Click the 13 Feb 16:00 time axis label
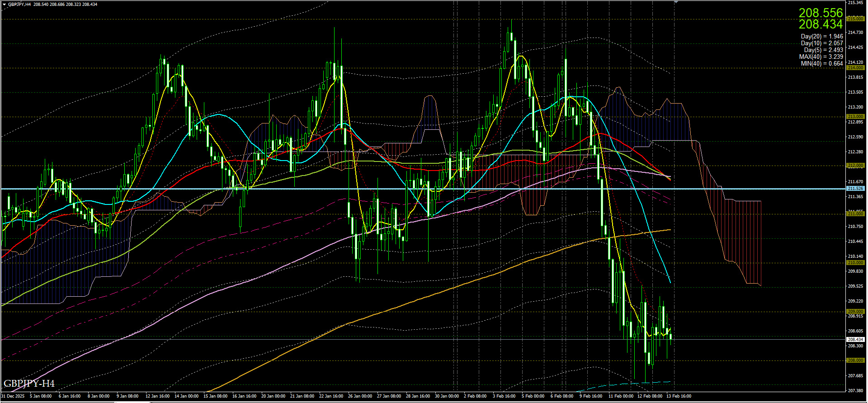 coord(679,396)
